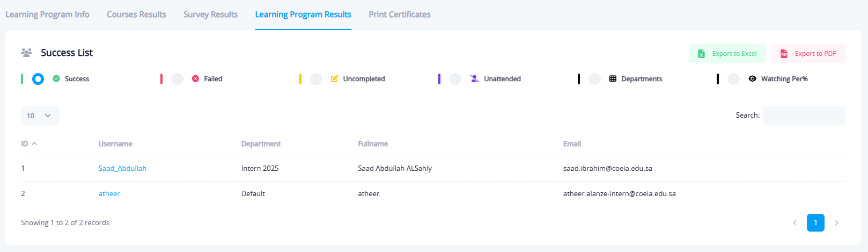Click the red Failed cross icon
Image resolution: width=868 pixels, height=252 pixels.
click(x=195, y=79)
